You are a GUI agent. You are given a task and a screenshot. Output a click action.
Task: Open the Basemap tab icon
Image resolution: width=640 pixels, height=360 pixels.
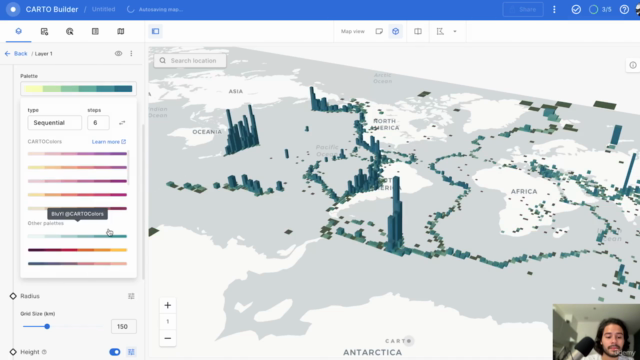(121, 31)
